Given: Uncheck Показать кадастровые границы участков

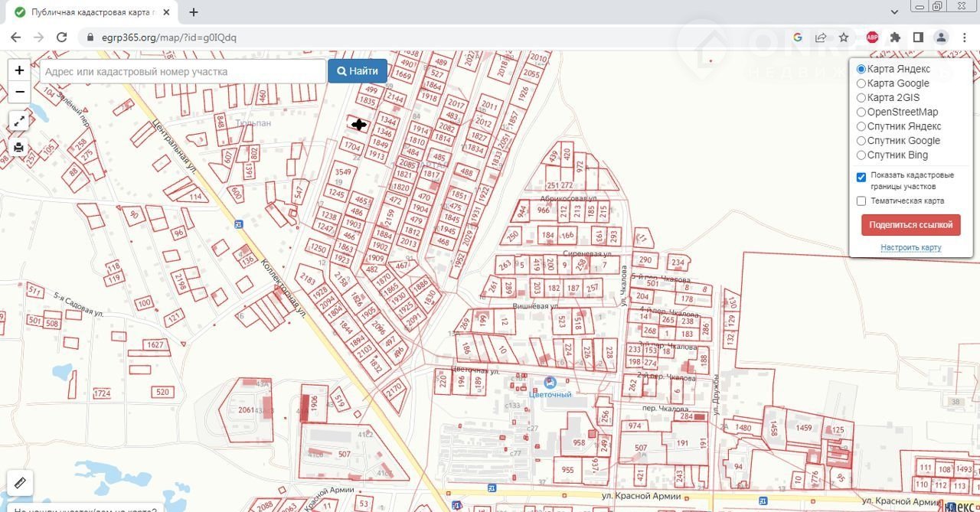Looking at the screenshot, I should pos(861,178).
